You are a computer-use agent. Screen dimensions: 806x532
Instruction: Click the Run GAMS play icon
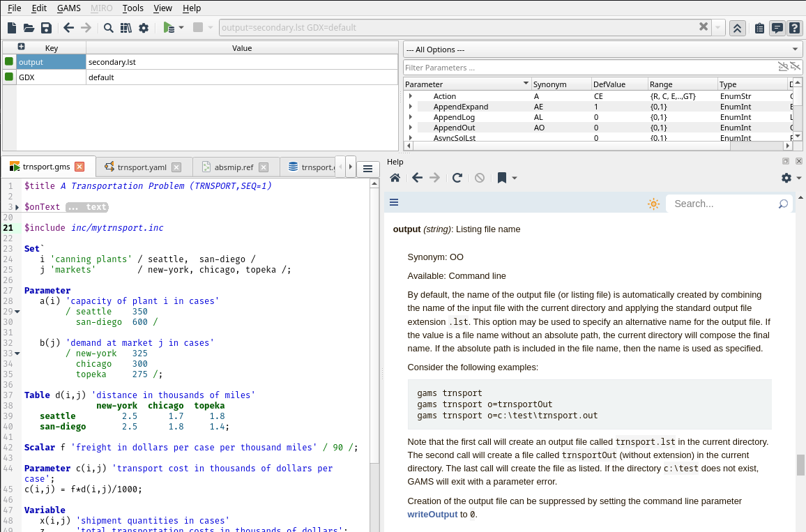pyautogui.click(x=168, y=28)
